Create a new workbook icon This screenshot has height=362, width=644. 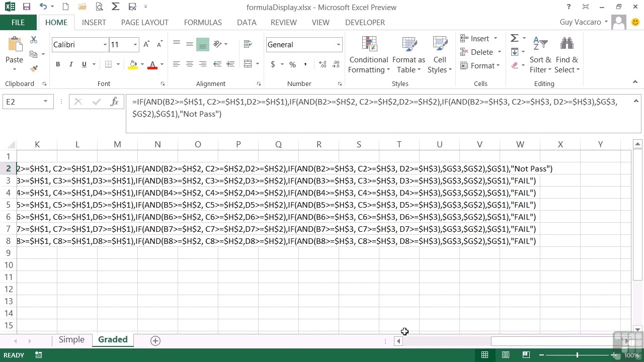[x=66, y=7]
